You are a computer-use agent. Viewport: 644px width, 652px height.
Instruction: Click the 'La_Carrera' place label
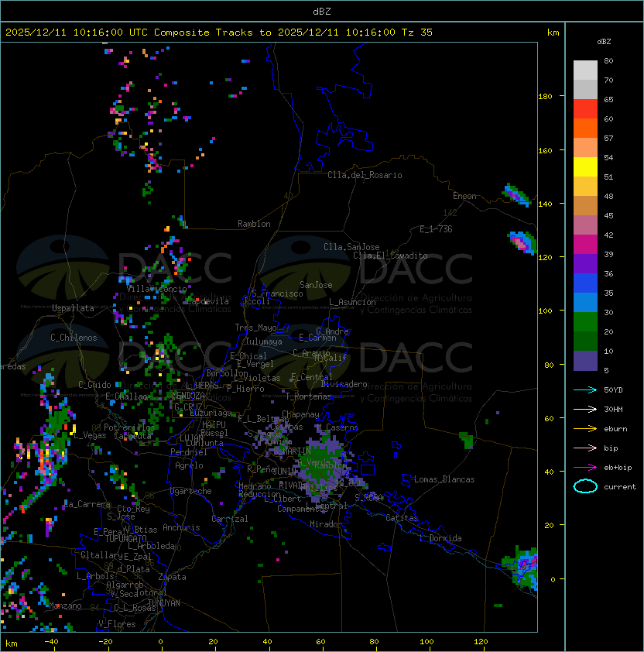(87, 504)
